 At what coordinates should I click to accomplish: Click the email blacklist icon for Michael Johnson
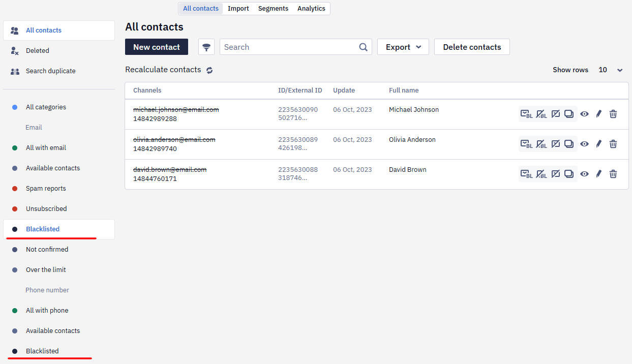coord(526,114)
